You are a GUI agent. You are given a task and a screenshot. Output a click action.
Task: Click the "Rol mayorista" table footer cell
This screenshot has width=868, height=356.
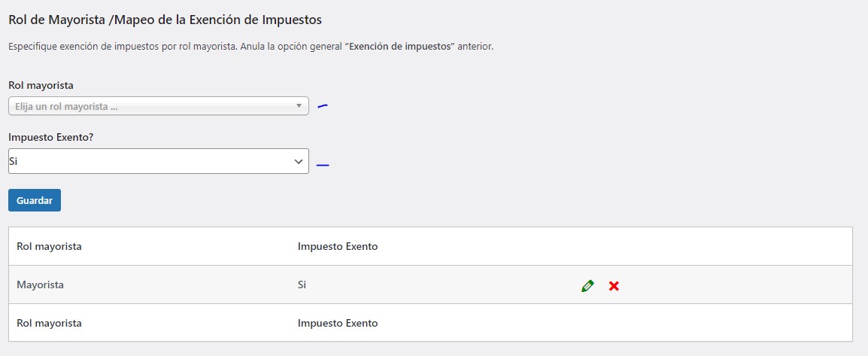point(49,323)
